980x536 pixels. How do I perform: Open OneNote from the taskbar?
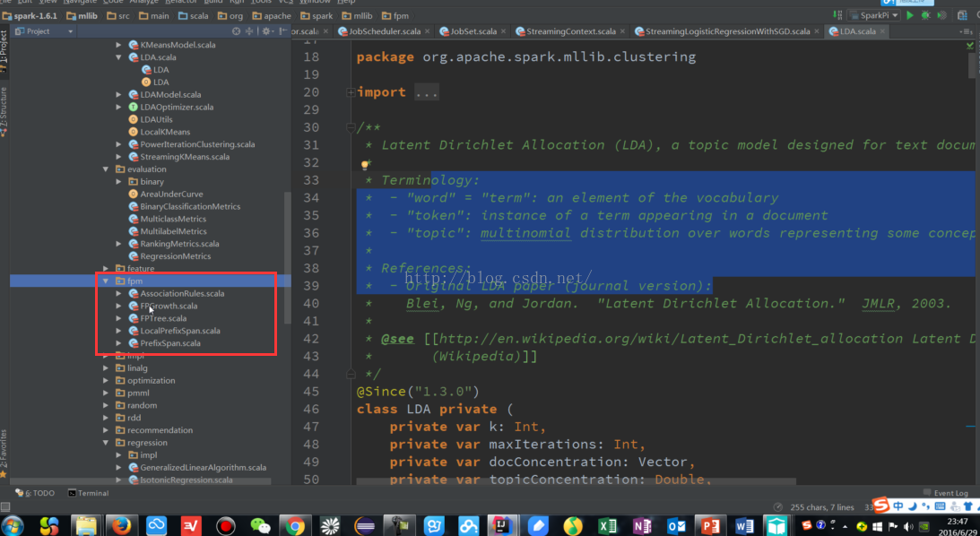(x=642, y=525)
